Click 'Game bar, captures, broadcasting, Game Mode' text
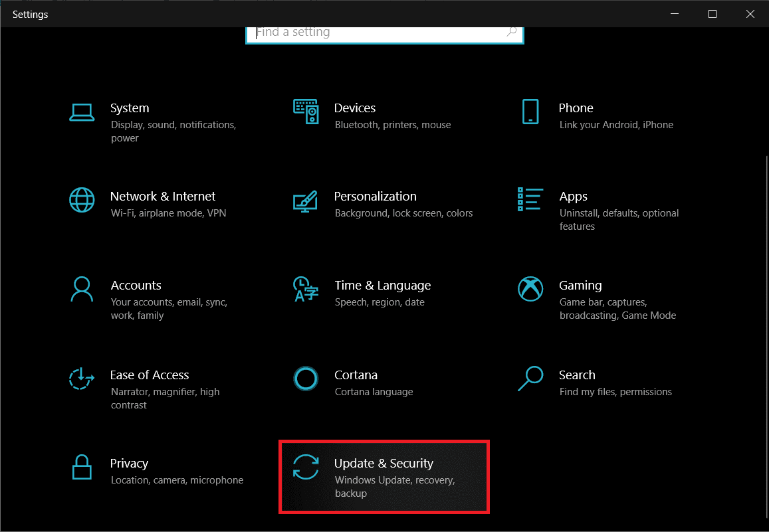Screen dimensions: 769x532 pos(617,309)
